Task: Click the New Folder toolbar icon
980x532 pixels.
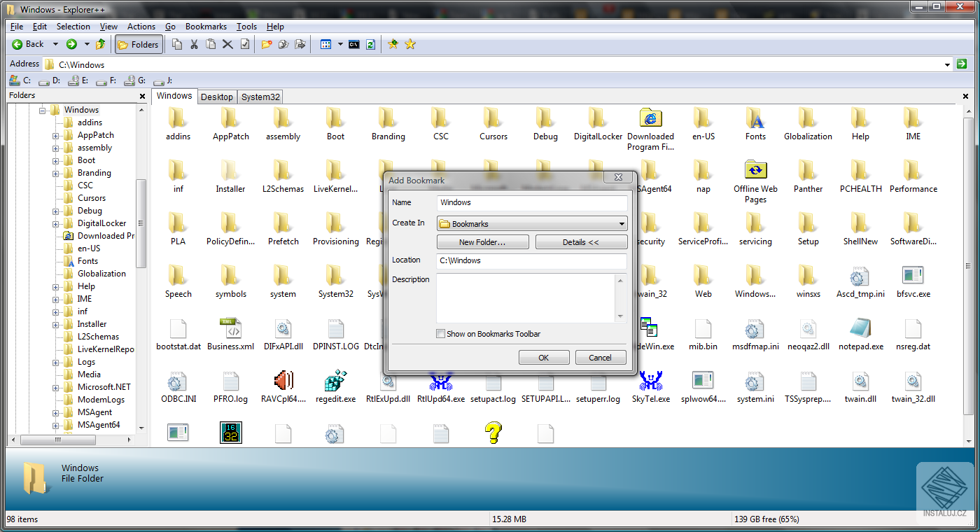Action: pos(267,44)
